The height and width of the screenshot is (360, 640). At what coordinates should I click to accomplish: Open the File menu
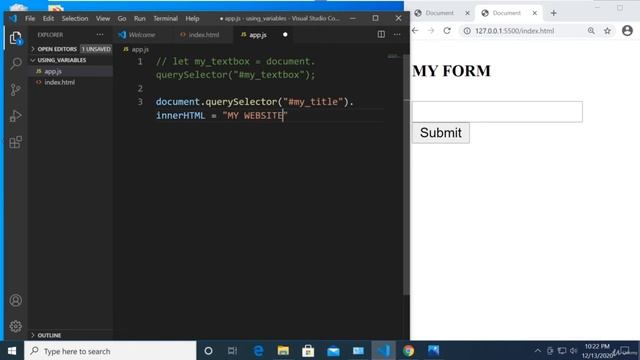pyautogui.click(x=30, y=18)
